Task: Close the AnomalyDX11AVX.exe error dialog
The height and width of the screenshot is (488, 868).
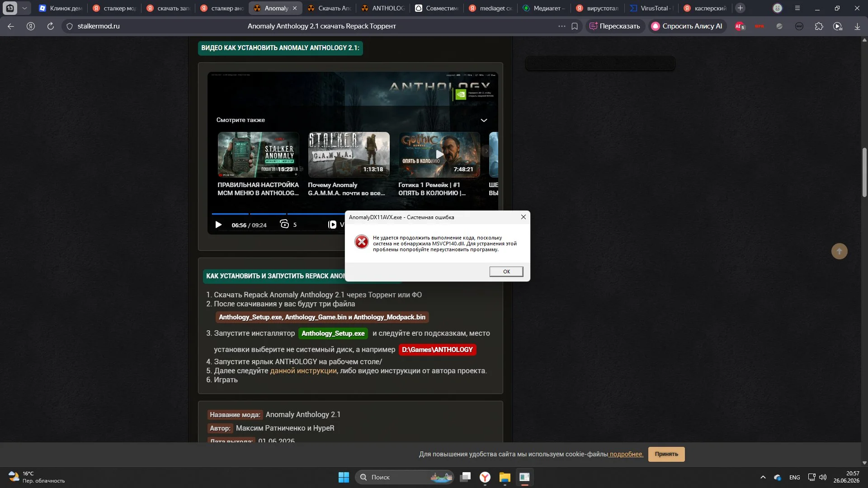Action: (523, 217)
